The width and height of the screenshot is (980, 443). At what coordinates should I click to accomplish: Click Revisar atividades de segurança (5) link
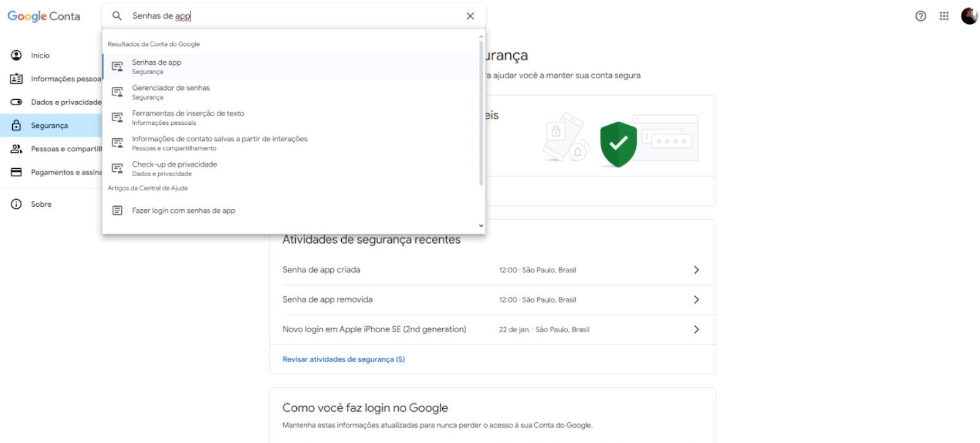pos(344,359)
